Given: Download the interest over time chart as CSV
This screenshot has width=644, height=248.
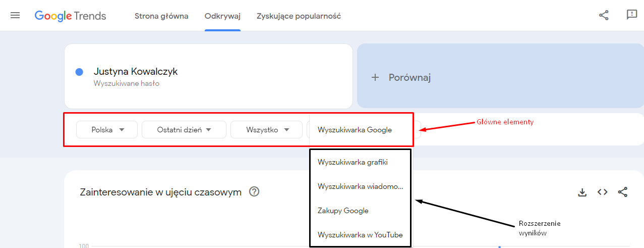Looking at the screenshot, I should [582, 192].
